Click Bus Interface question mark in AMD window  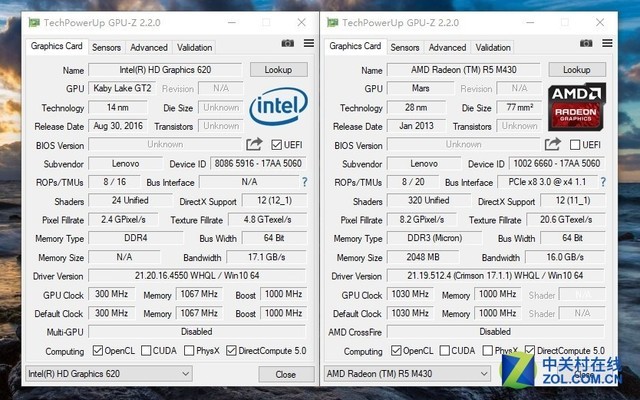[603, 182]
